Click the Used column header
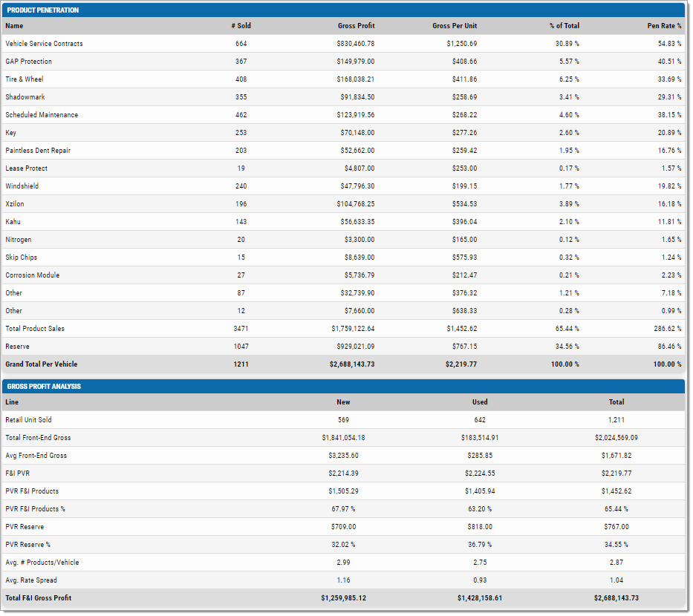The image size is (693, 616). 480,402
